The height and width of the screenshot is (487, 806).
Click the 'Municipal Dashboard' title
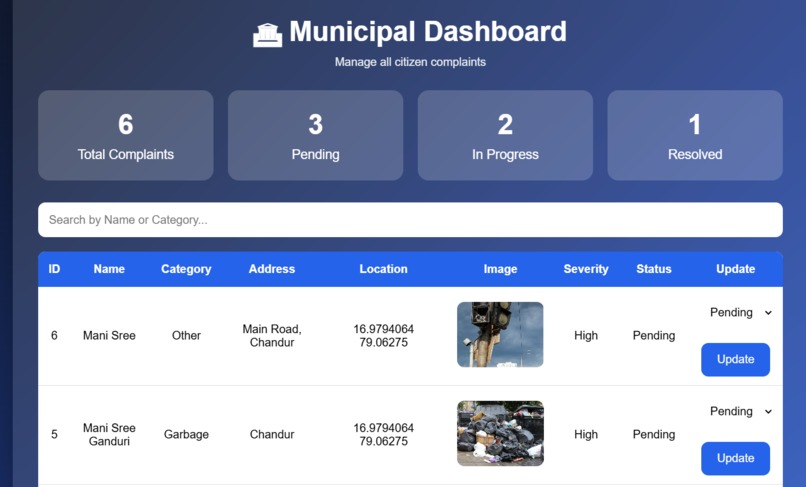(x=428, y=31)
